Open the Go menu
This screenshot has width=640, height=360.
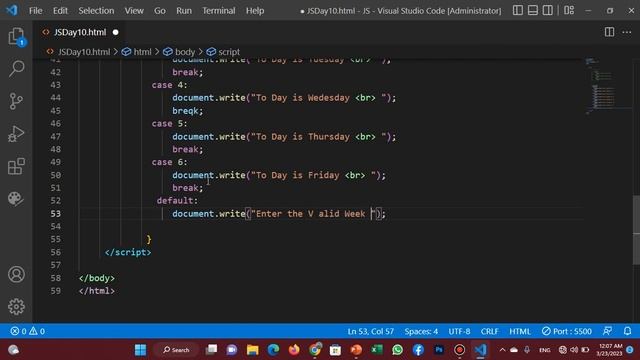point(160,11)
